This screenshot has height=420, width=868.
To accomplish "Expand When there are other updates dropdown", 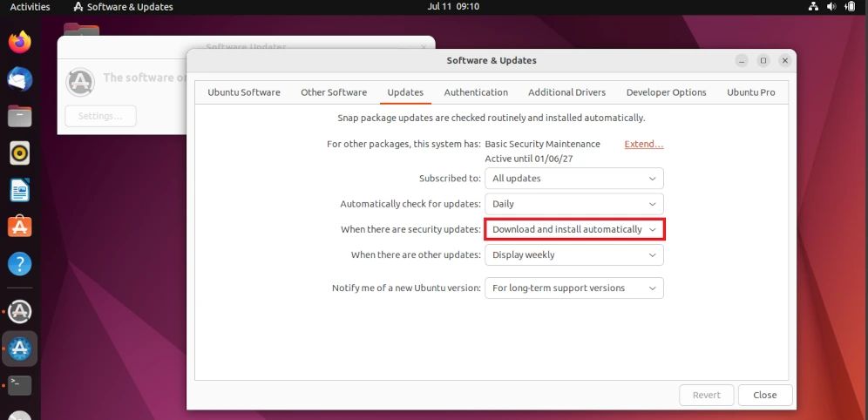I will (x=574, y=254).
